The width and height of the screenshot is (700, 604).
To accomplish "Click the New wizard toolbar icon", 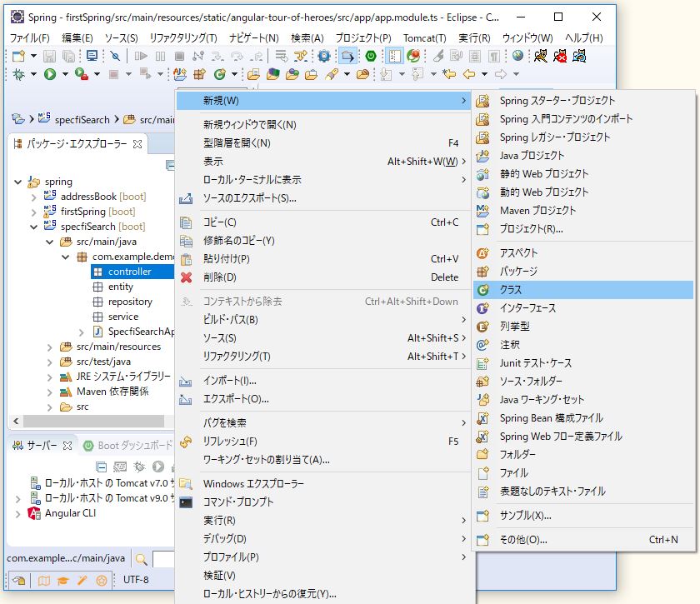I will (18, 56).
